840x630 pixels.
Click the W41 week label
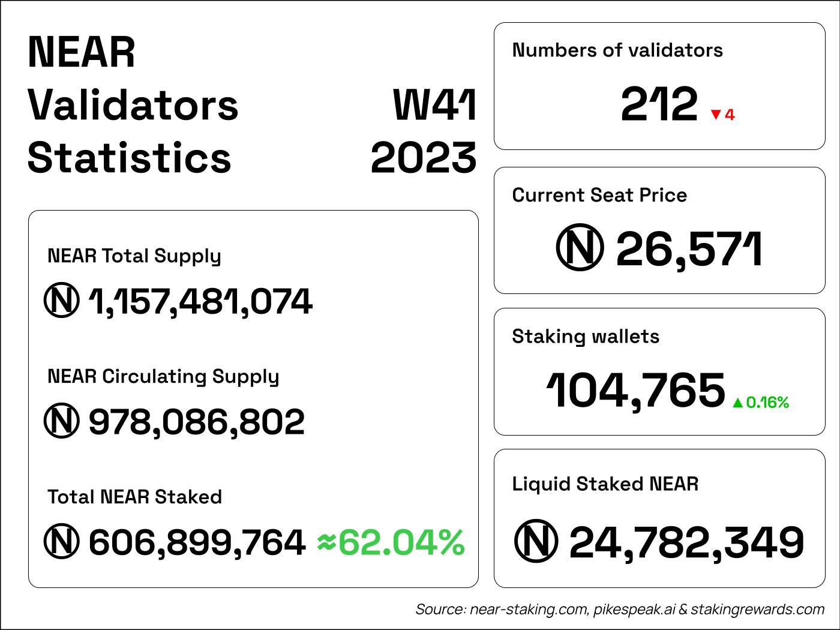pyautogui.click(x=434, y=106)
